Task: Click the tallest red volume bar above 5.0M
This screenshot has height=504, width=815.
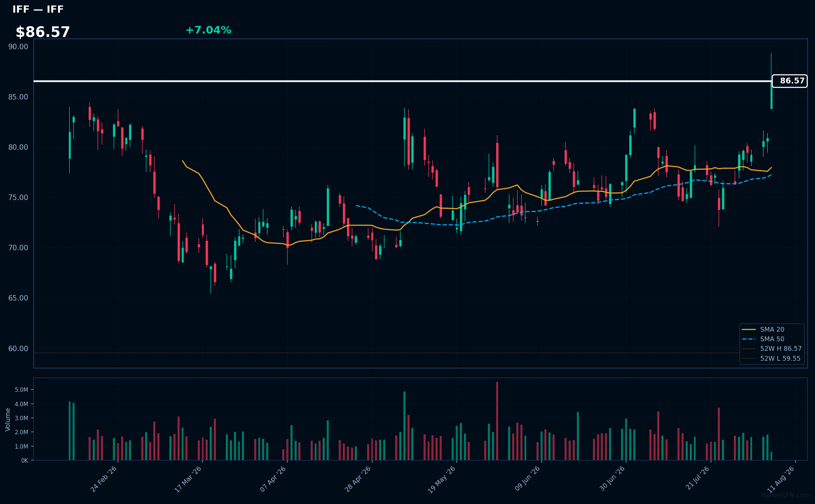Action: click(497, 421)
